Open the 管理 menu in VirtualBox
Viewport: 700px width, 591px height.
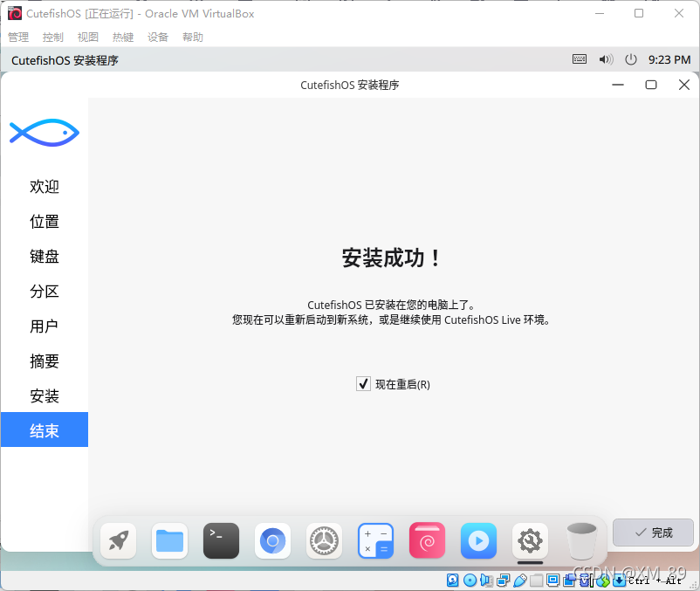[x=18, y=37]
